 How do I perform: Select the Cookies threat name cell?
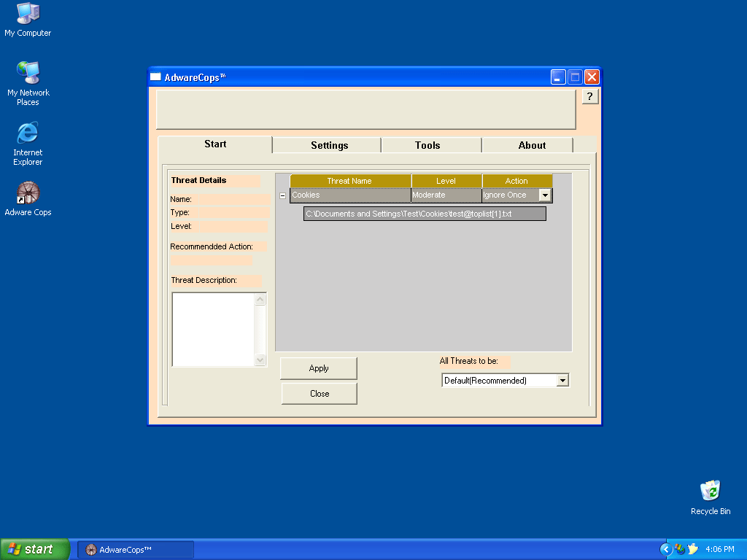coord(350,195)
